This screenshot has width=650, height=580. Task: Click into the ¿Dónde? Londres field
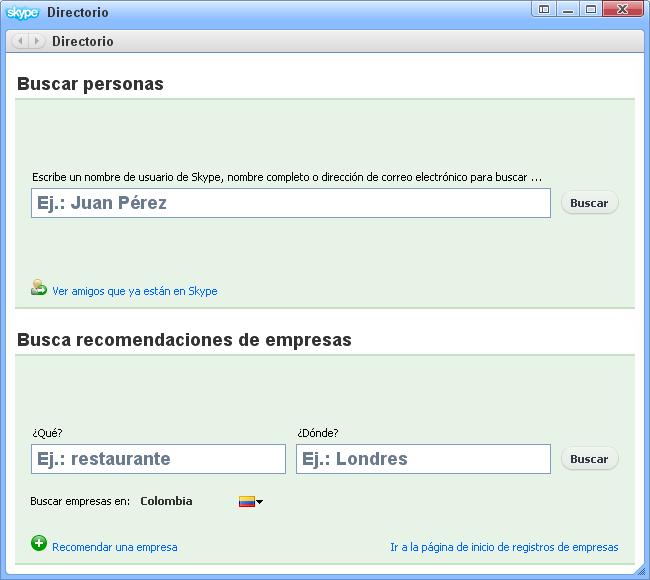(423, 459)
